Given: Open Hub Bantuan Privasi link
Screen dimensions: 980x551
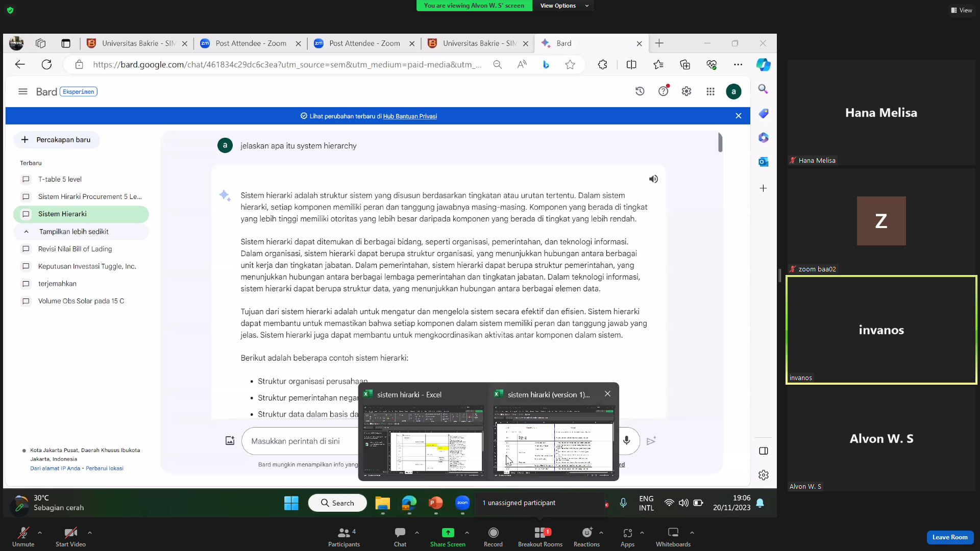Looking at the screenshot, I should coord(410,116).
